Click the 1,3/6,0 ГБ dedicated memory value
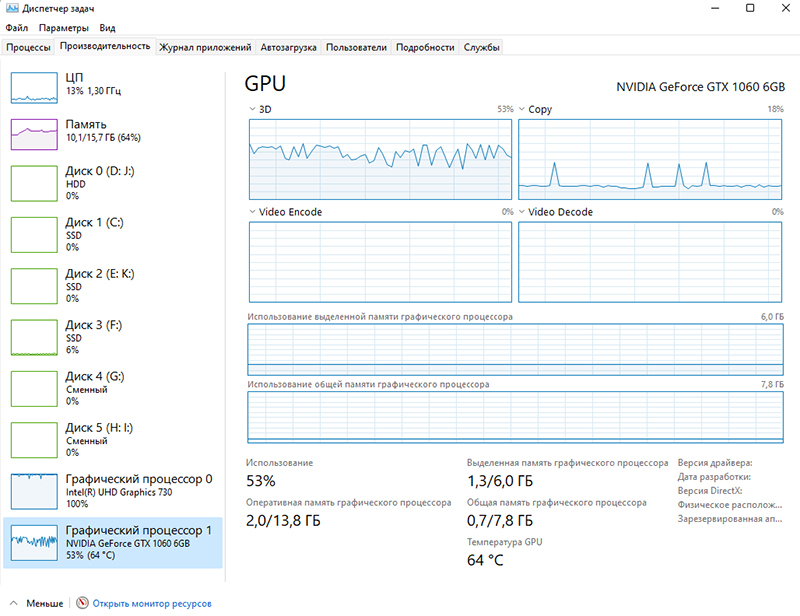This screenshot has height=616, width=800. click(x=499, y=481)
